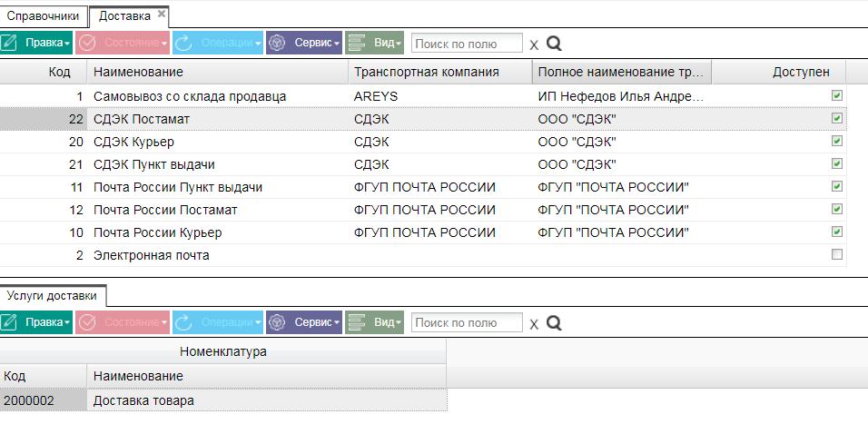Toggle Доступен checkbox for Почта России Курьер
This screenshot has height=444, width=868.
(x=837, y=232)
